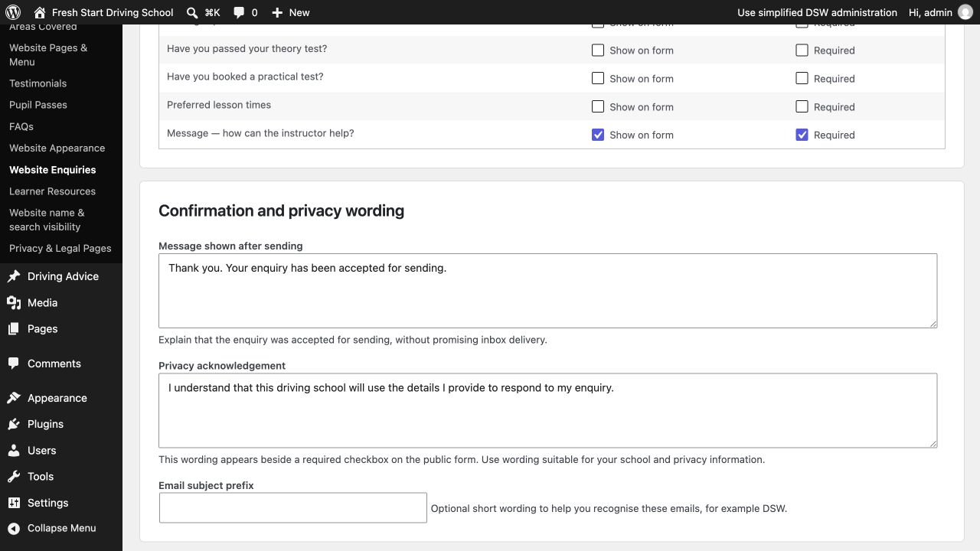Image resolution: width=980 pixels, height=551 pixels.
Task: Click the Pages icon in sidebar
Action: pyautogui.click(x=14, y=328)
